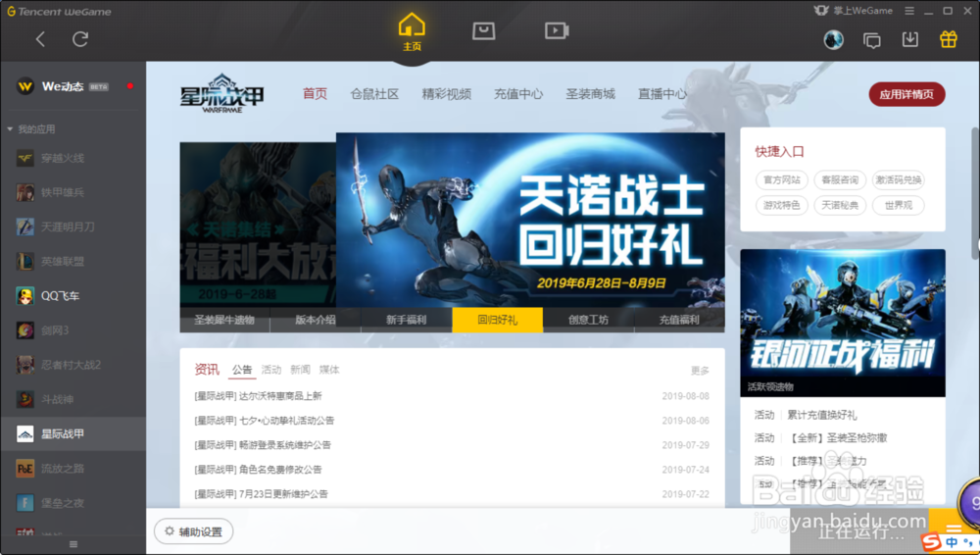
Task: Click the 官方网站 quick link
Action: tap(781, 180)
